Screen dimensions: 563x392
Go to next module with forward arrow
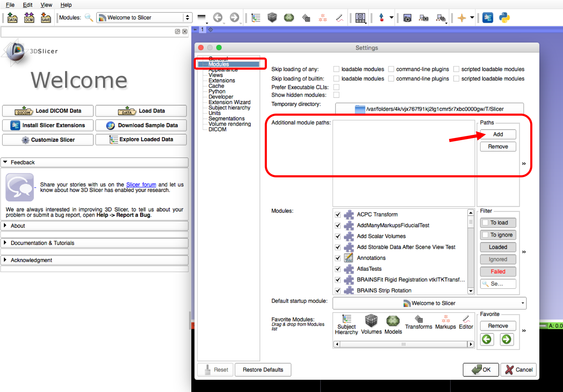tap(234, 17)
